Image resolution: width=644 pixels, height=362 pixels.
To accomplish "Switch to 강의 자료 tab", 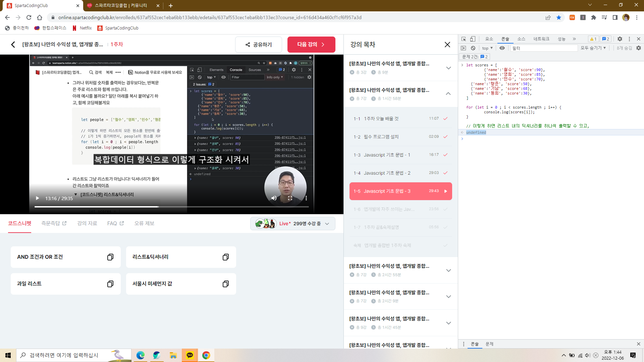I will point(87,223).
